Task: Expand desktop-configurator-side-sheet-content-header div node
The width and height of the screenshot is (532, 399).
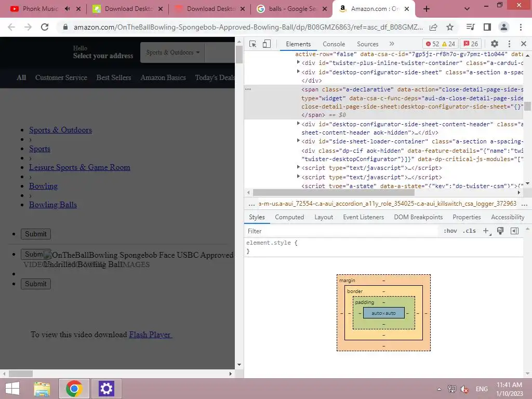Action: coord(298,124)
